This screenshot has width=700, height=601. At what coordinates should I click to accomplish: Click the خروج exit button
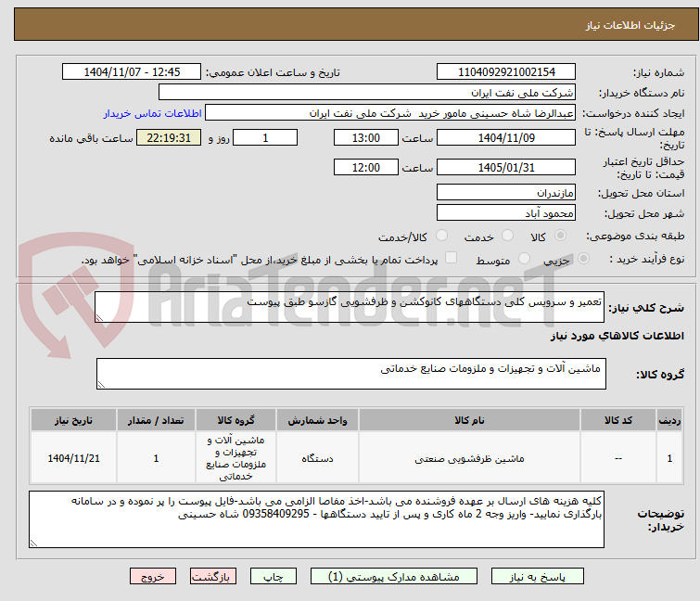pyautogui.click(x=153, y=577)
